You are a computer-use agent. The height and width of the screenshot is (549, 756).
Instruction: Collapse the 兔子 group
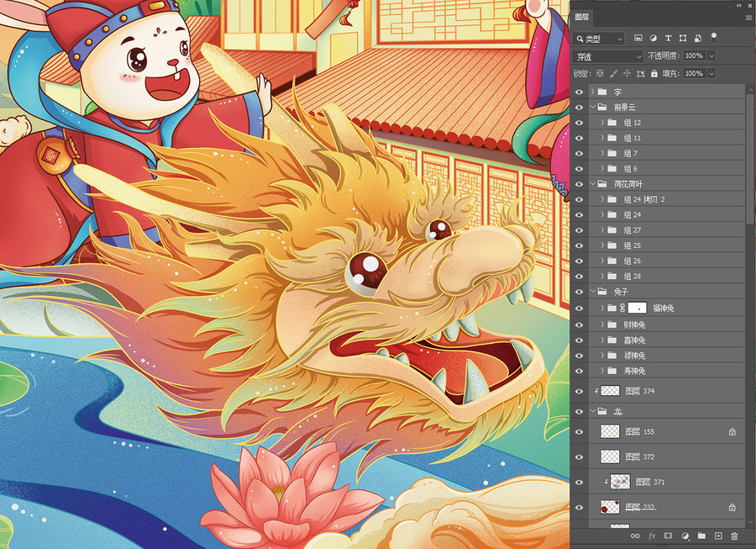(x=592, y=292)
